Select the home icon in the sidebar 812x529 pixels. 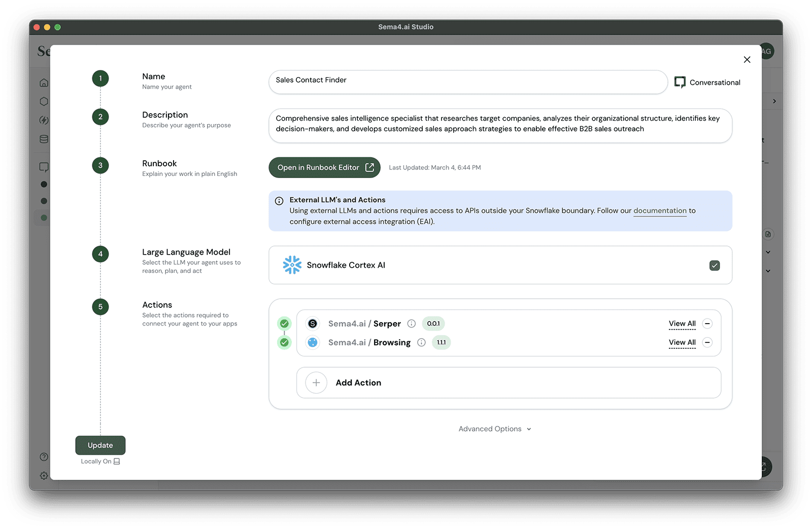point(44,82)
